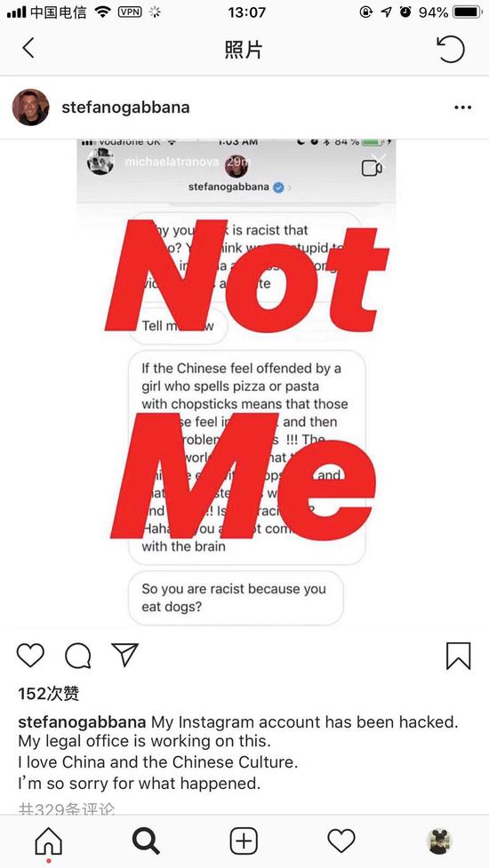Like the post with heart icon
This screenshot has width=489, height=868.
pos(30,655)
